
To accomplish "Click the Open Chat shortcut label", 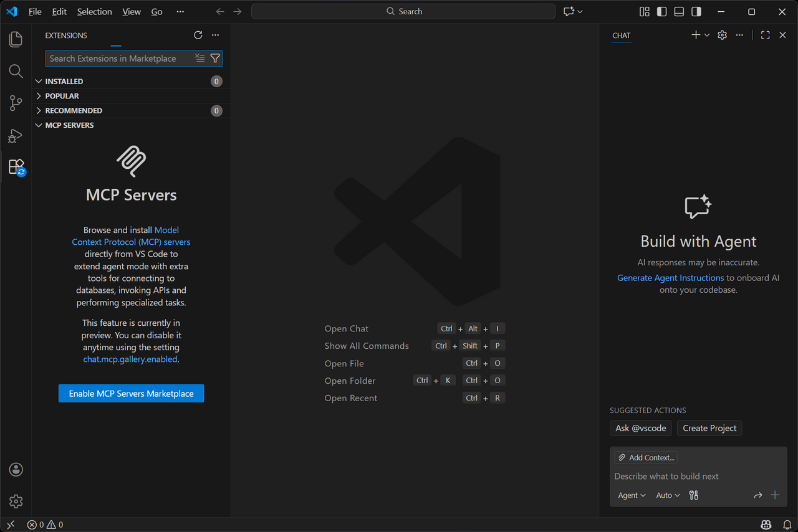I will click(x=347, y=328).
